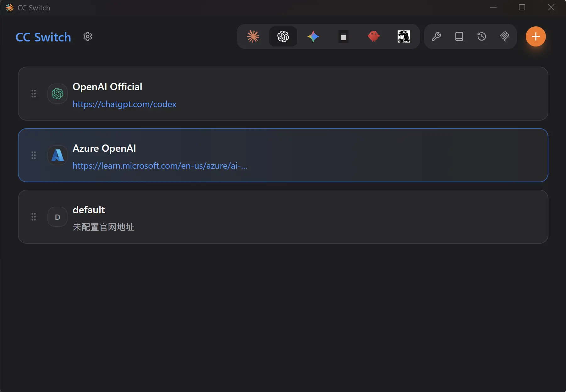Click the 未配置官网地址 text
Viewport: 566px width, 392px height.
pyautogui.click(x=103, y=227)
